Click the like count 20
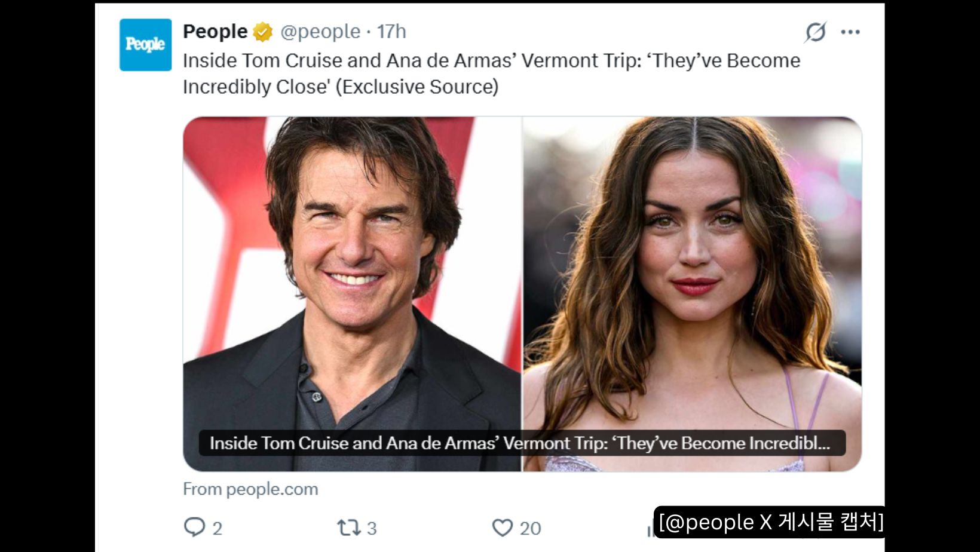Image resolution: width=980 pixels, height=552 pixels. click(x=530, y=528)
